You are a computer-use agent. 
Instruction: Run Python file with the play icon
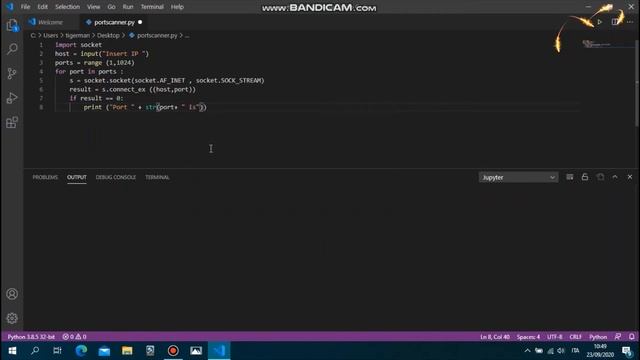(599, 22)
